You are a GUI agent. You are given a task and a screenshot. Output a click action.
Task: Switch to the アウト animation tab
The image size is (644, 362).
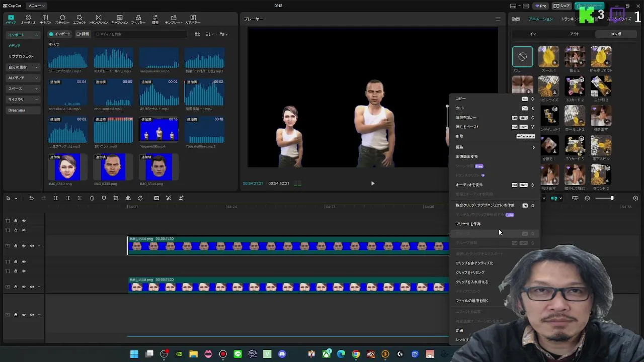pos(575,34)
